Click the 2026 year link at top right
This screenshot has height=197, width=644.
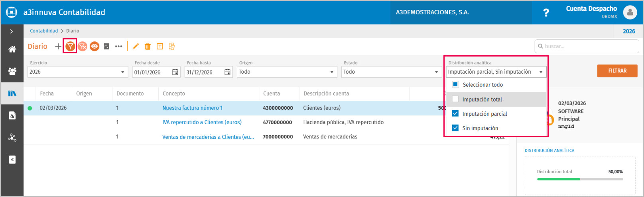pos(629,31)
